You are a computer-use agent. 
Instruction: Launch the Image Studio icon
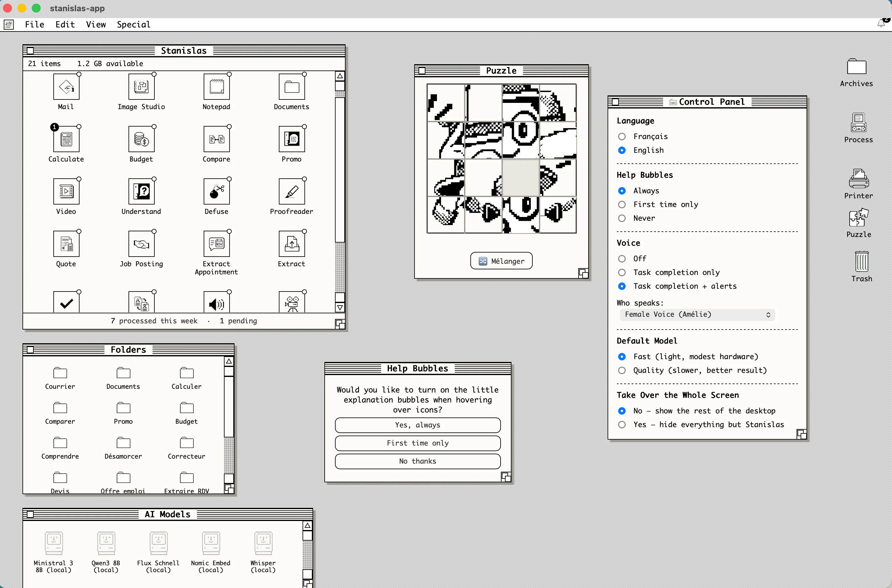click(141, 87)
